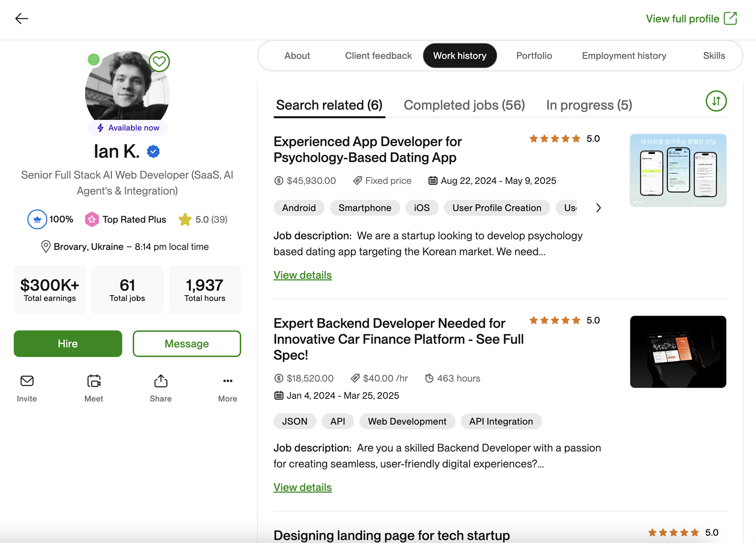756x543 pixels.
Task: Click the external link icon on View full profile
Action: [x=730, y=18]
